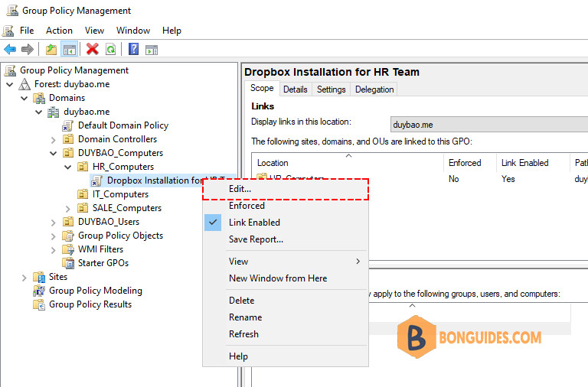Viewport: 588px width, 387px height.
Task: Switch to the Details tab
Action: pyautogui.click(x=296, y=89)
